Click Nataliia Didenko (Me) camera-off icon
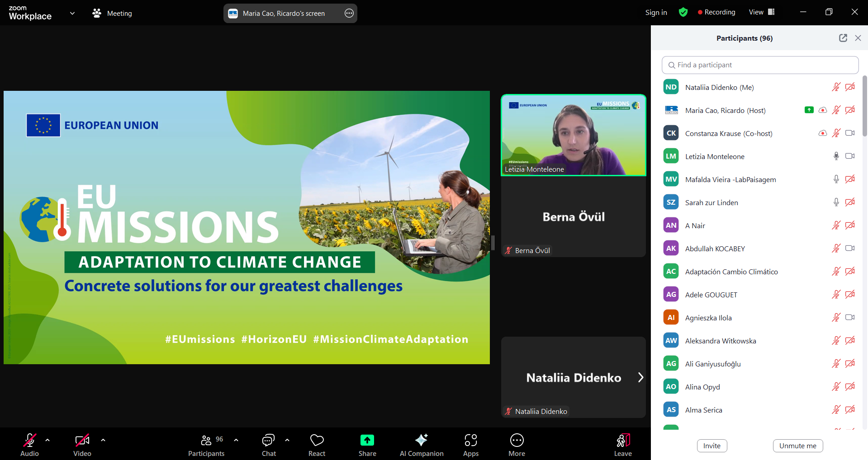The height and width of the screenshot is (460, 868). coord(850,87)
